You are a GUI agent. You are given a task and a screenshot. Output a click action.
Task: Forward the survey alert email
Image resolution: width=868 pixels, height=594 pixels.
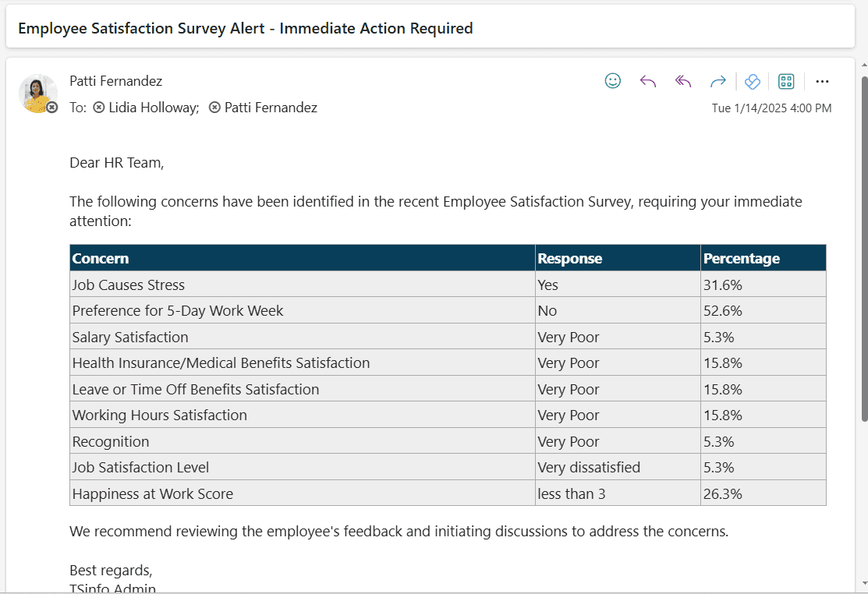[717, 81]
